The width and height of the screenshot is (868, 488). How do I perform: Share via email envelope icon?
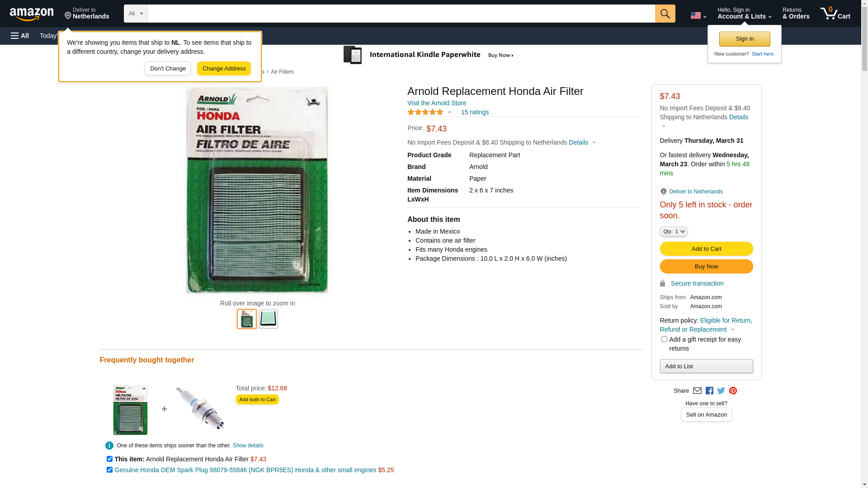coord(697,391)
